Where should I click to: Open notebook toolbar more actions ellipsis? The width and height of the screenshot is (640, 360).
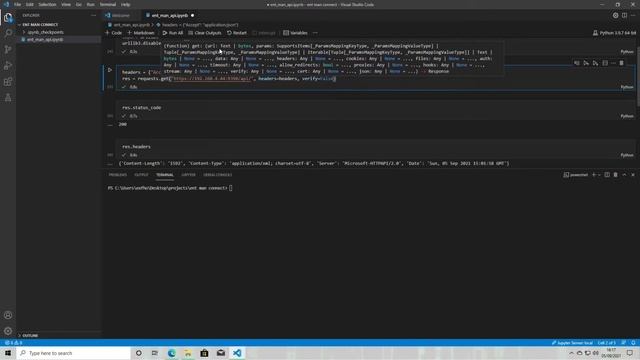tap(315, 33)
